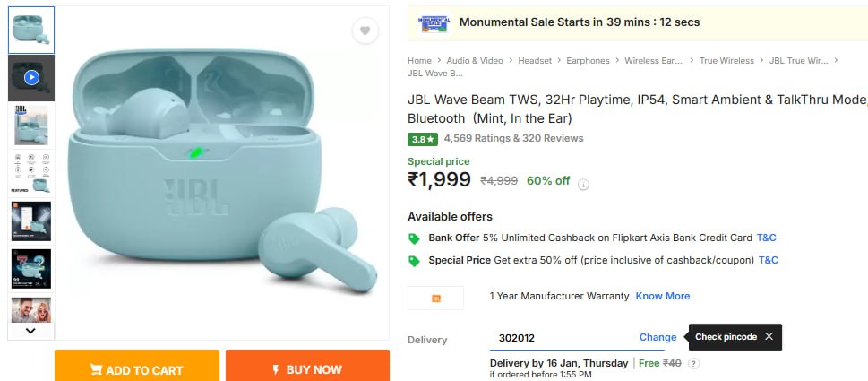Open Know More warranty link
The image size is (868, 381).
pyautogui.click(x=663, y=296)
